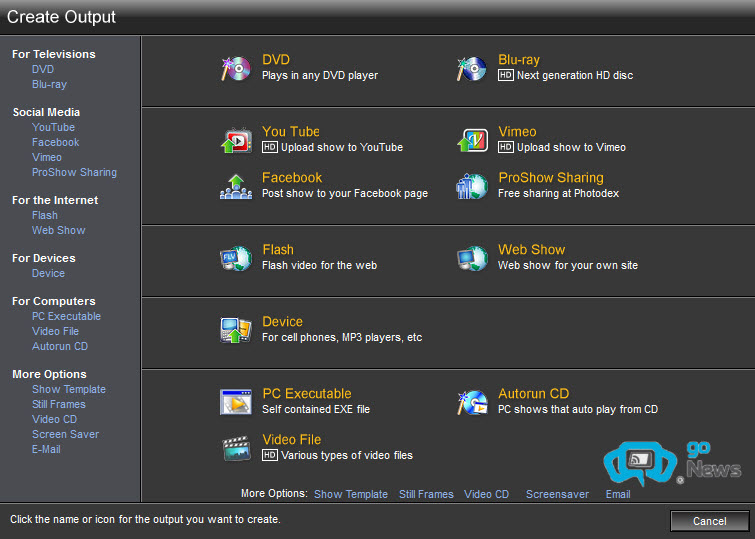Click the Facebook people icon
The height and width of the screenshot is (539, 755).
click(x=236, y=186)
